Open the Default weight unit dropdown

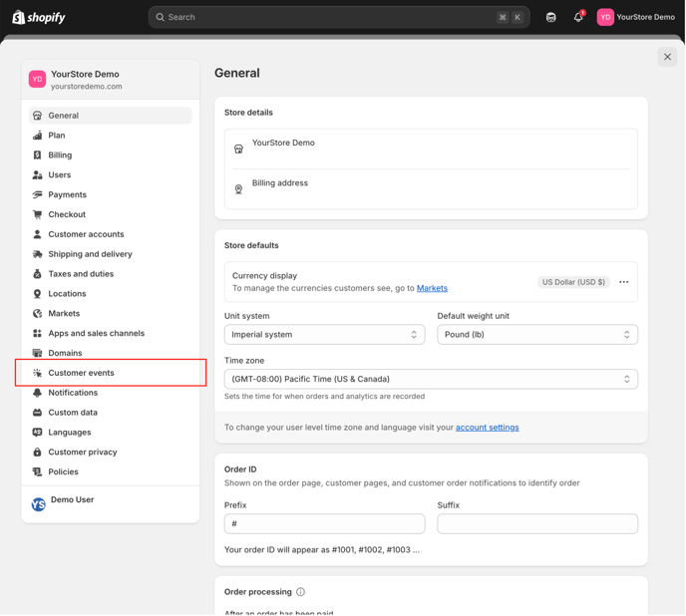[537, 335]
